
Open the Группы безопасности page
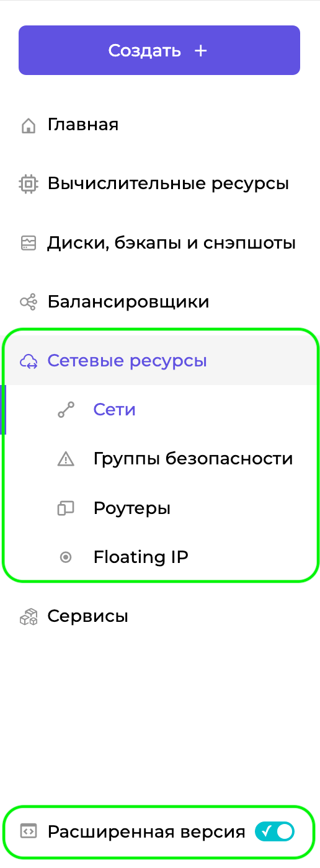click(x=193, y=459)
